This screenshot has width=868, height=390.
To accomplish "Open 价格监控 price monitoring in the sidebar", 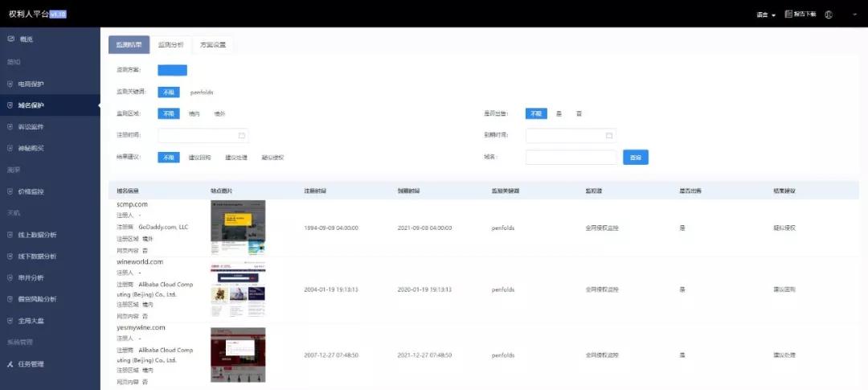I will pos(31,191).
